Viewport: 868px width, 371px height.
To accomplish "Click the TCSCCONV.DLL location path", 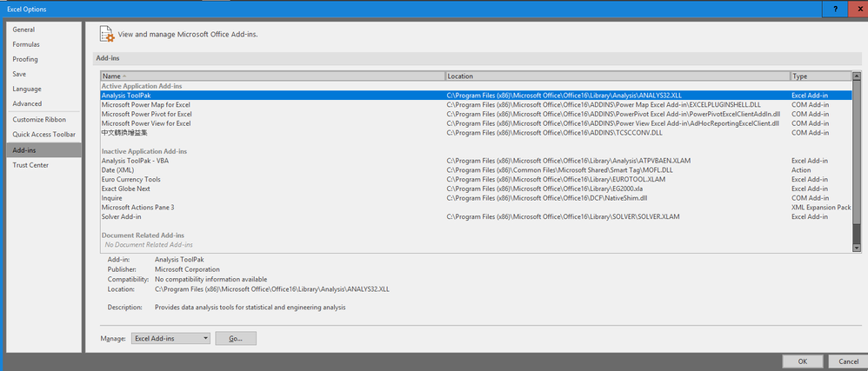I will [555, 133].
